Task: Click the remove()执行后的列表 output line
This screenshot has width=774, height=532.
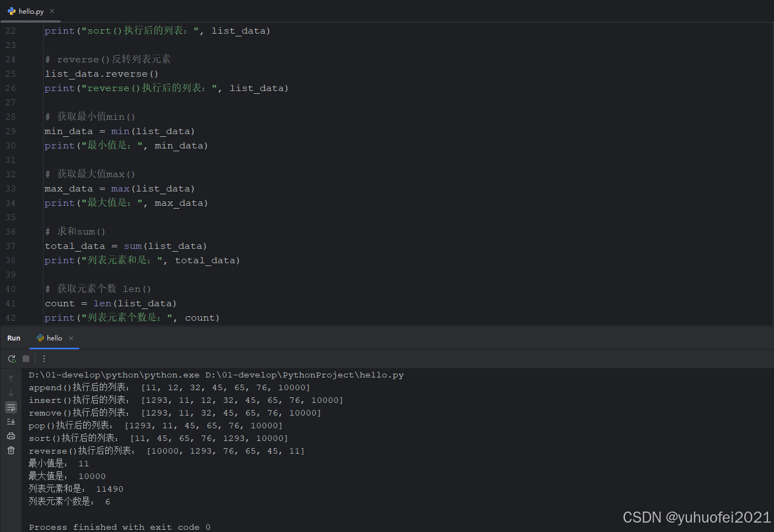Action: click(x=175, y=413)
